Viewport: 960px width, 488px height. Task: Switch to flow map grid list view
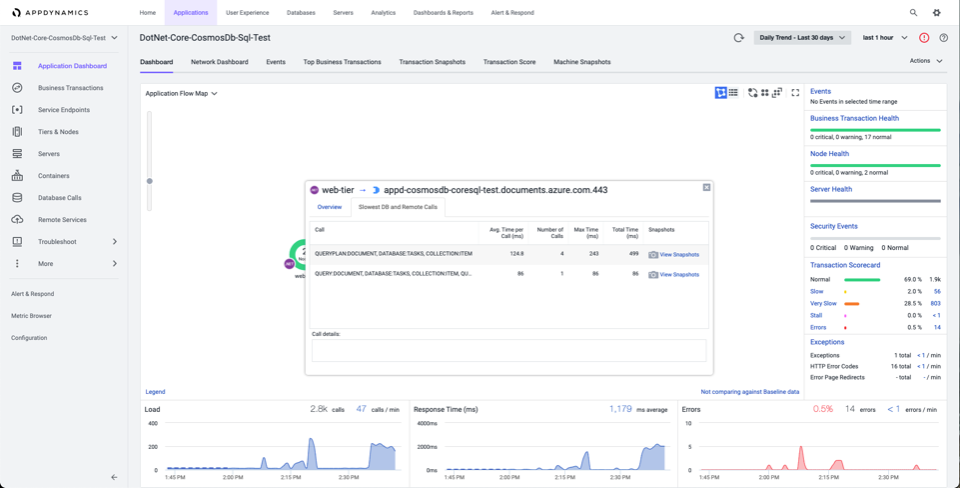click(x=733, y=92)
